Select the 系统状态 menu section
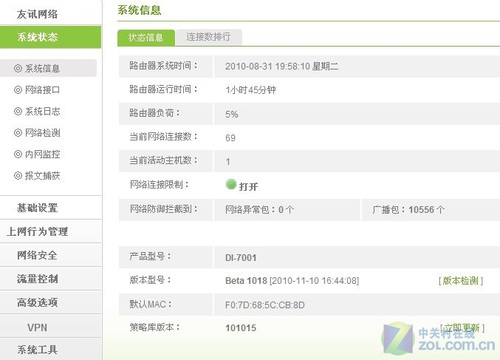Image resolution: width=500 pixels, height=360 pixels. [x=50, y=37]
